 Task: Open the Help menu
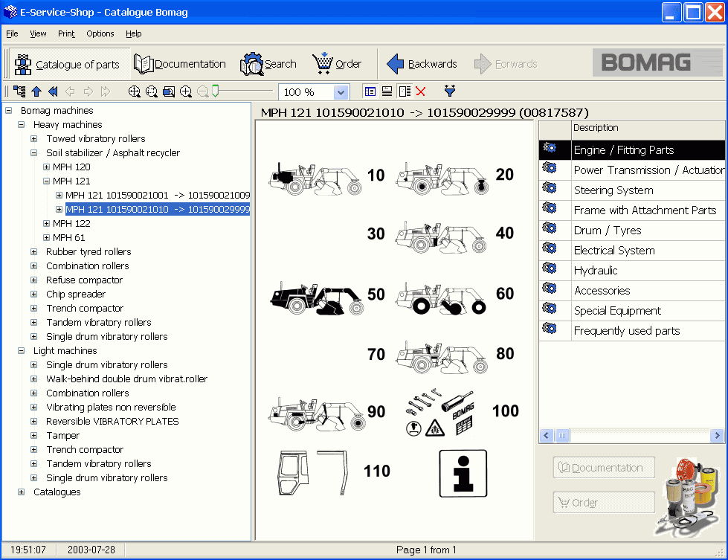click(x=134, y=33)
